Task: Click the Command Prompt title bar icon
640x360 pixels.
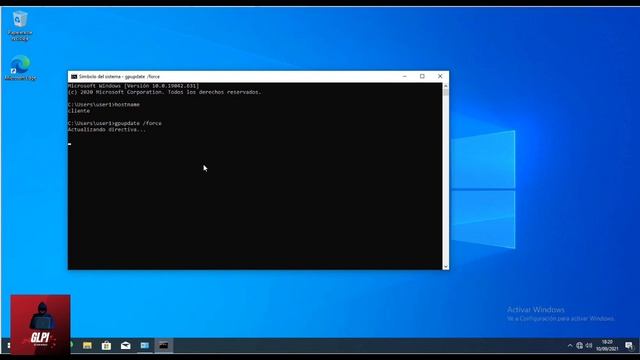Action: [74, 77]
